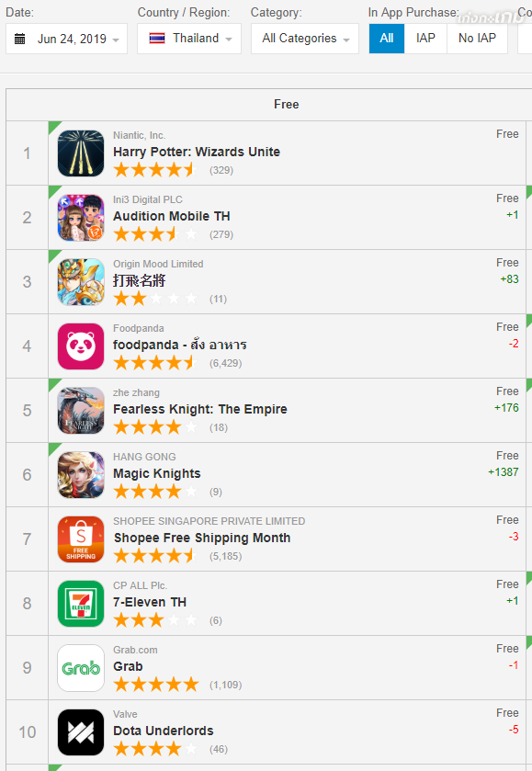The image size is (532, 771).
Task: Open the Dota Underlords title link
Action: (164, 731)
